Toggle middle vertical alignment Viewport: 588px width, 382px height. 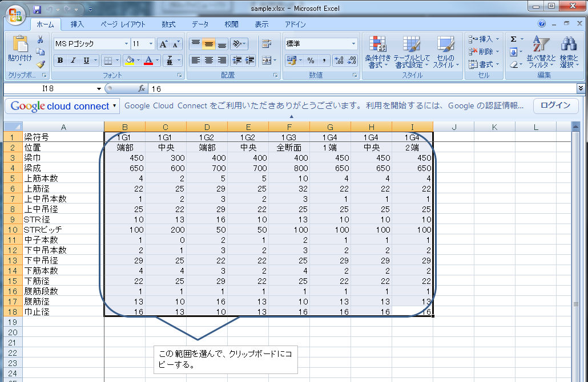pyautogui.click(x=209, y=44)
